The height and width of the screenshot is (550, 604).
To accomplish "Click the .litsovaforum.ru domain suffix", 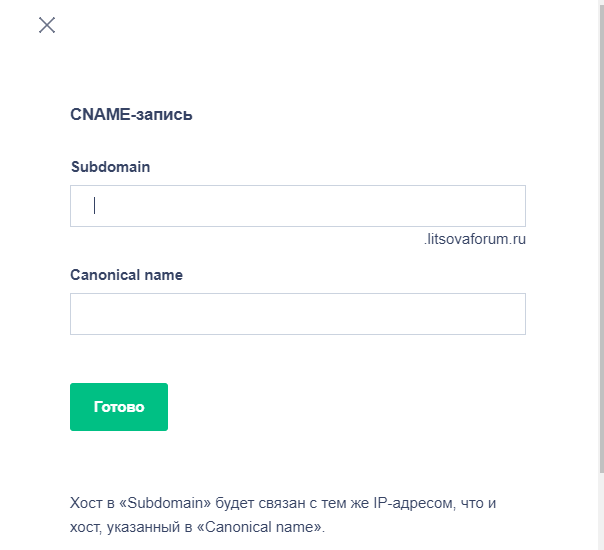I will [x=475, y=239].
